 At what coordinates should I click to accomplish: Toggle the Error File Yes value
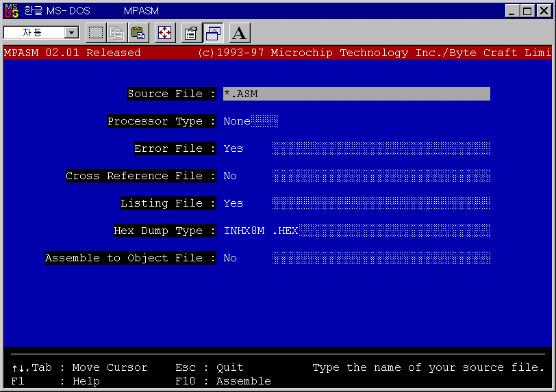pyautogui.click(x=233, y=148)
